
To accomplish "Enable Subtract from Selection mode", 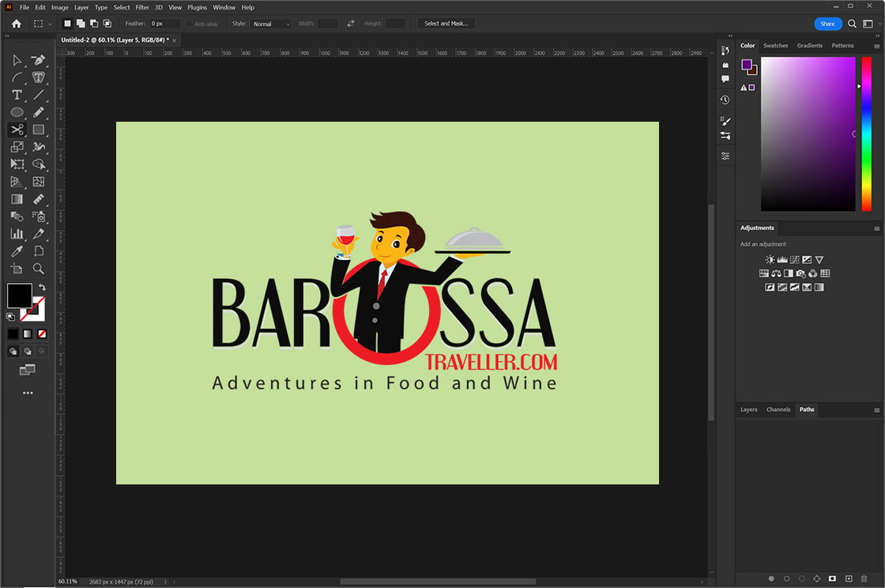I will point(94,24).
